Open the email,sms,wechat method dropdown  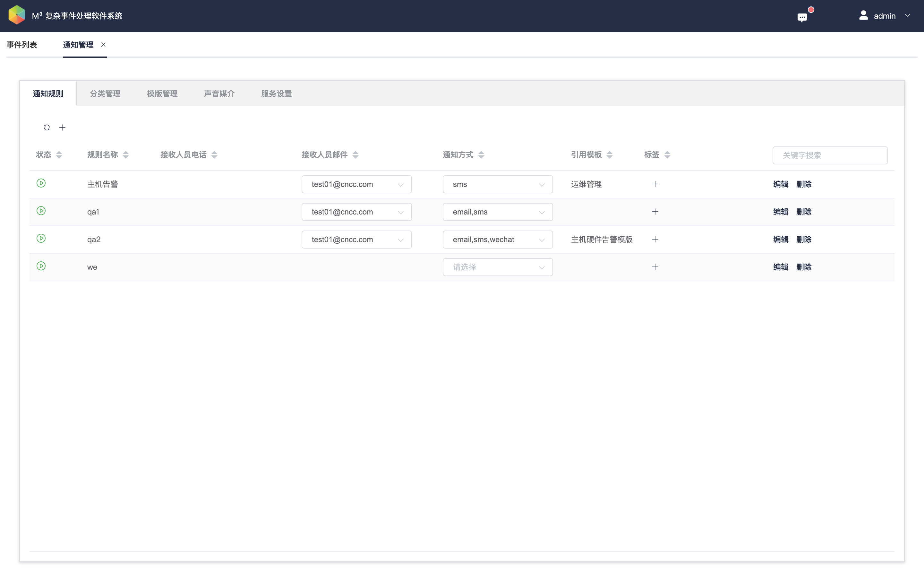[x=498, y=239]
